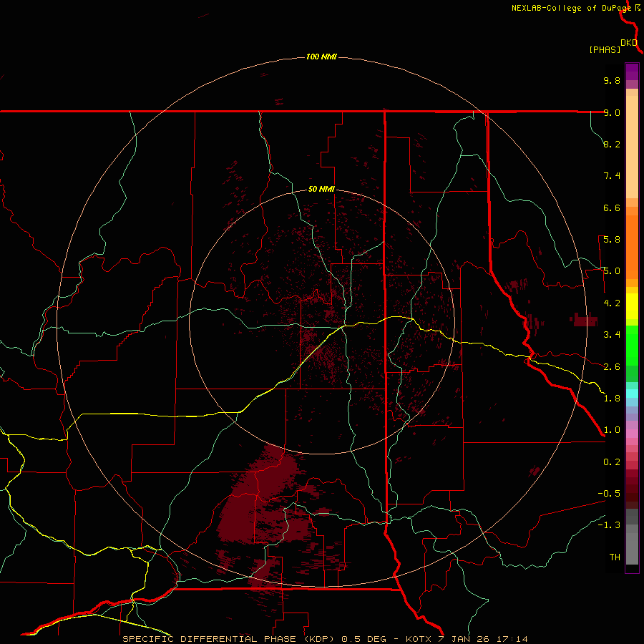
Task: Click the pink segment of the color bar
Action: tap(632, 434)
